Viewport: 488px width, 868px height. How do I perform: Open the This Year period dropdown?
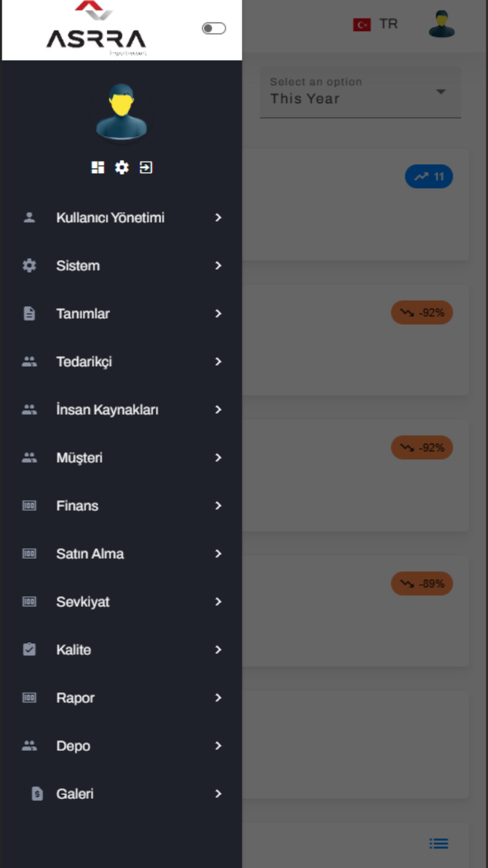(x=360, y=93)
